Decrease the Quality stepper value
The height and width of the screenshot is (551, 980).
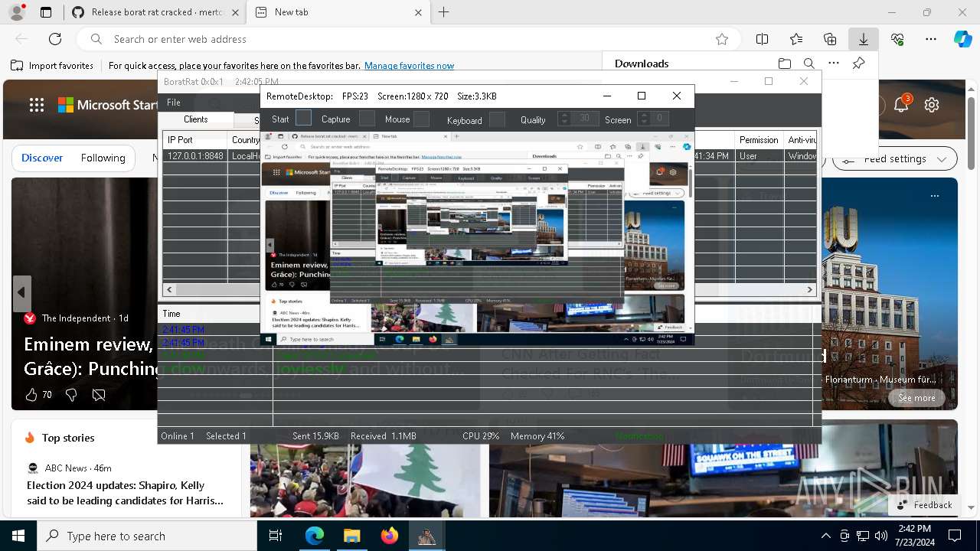click(x=564, y=122)
